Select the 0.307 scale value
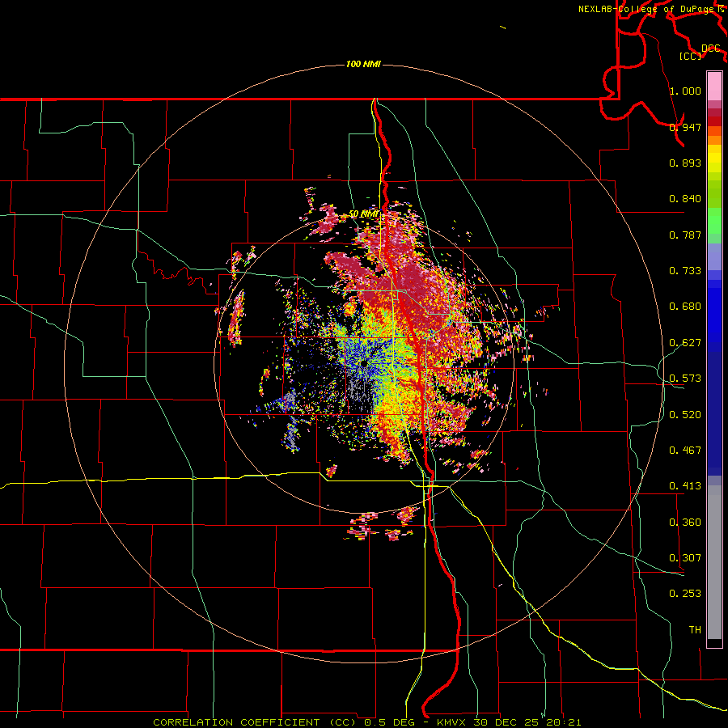The width and height of the screenshot is (728, 728). tap(685, 558)
